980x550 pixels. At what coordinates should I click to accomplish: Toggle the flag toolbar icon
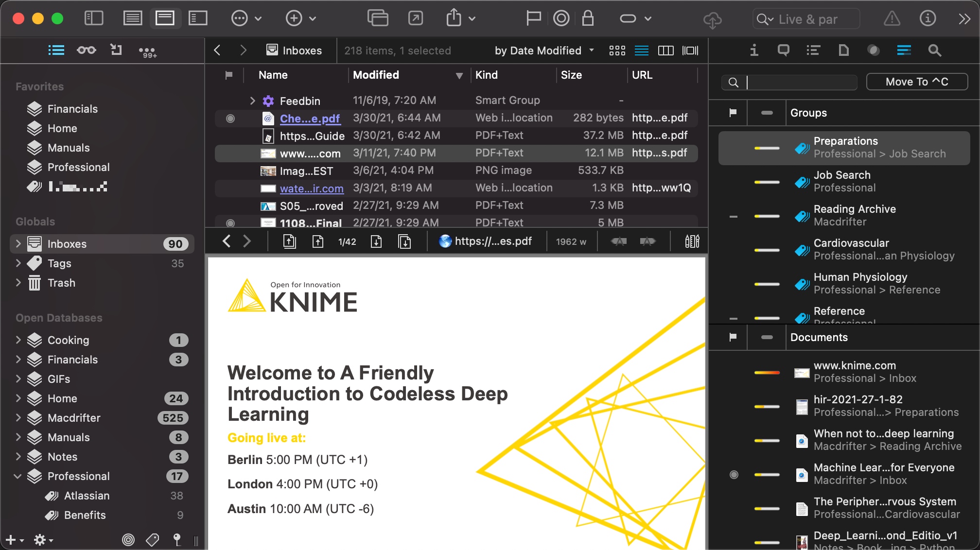(x=533, y=18)
